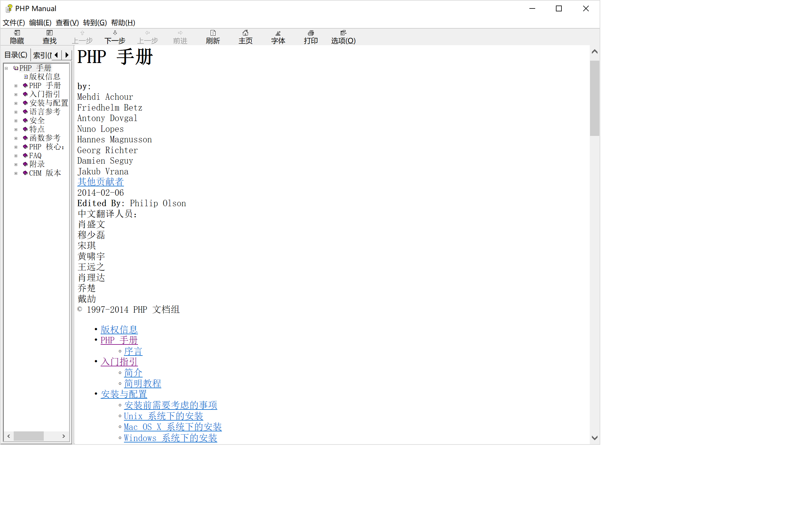798x532 pixels.
Task: Expand the 语言参考 tree node
Action: tap(16, 112)
